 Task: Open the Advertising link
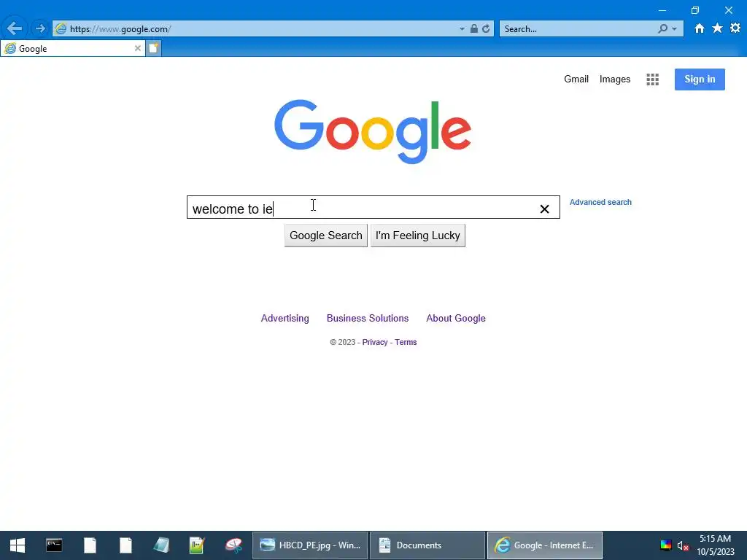tap(285, 318)
